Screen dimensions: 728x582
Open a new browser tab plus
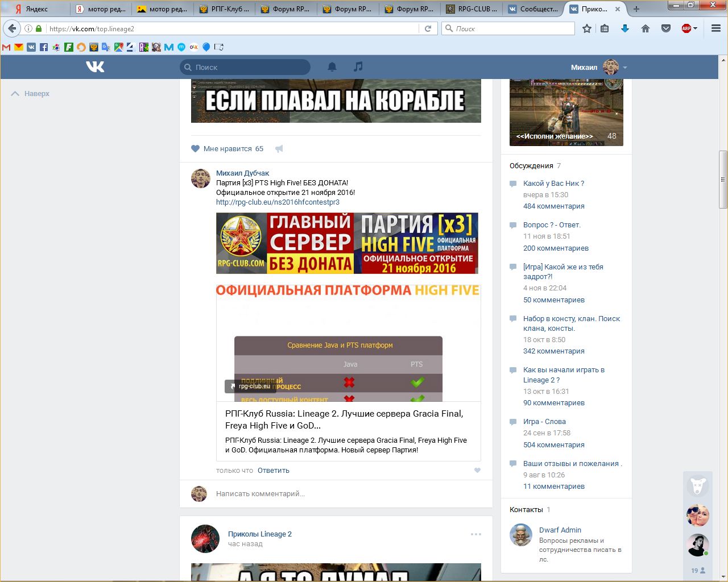636,9
